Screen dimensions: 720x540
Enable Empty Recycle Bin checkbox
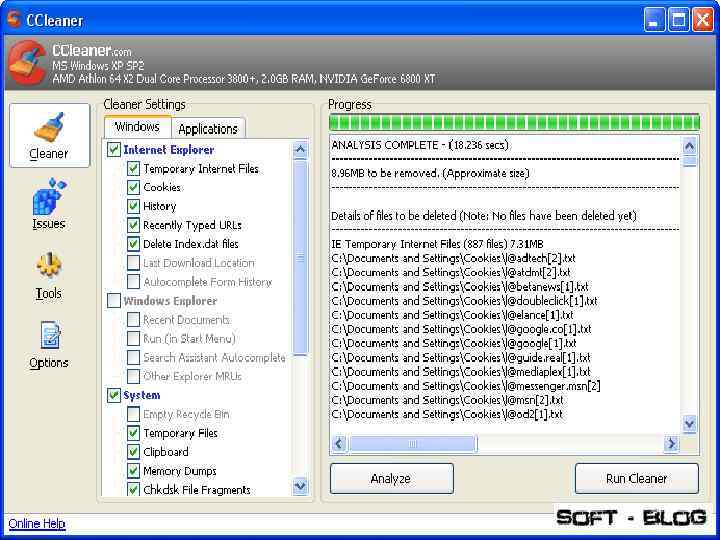point(133,414)
